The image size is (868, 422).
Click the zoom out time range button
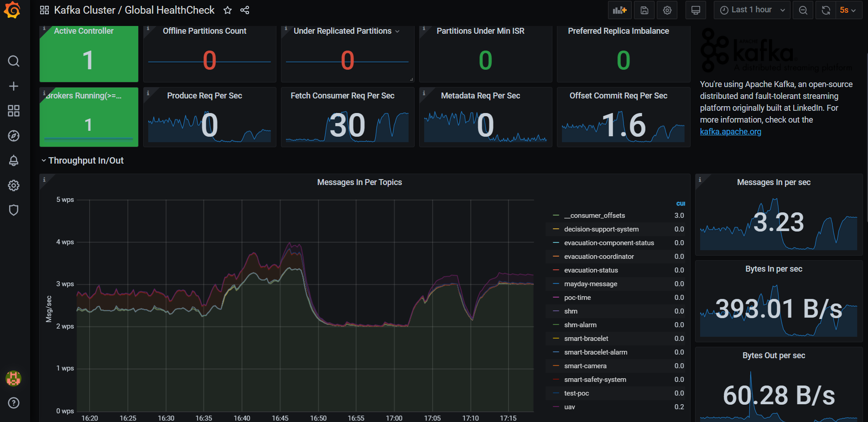click(x=803, y=10)
